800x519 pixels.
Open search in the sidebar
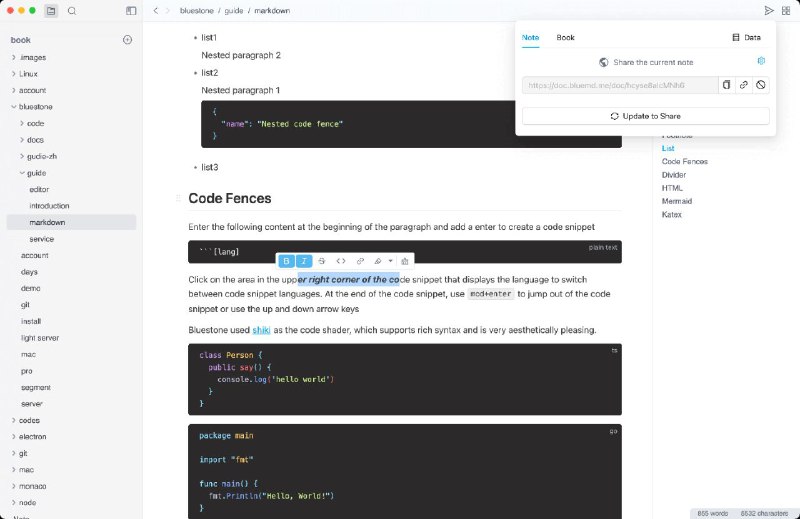coord(71,10)
